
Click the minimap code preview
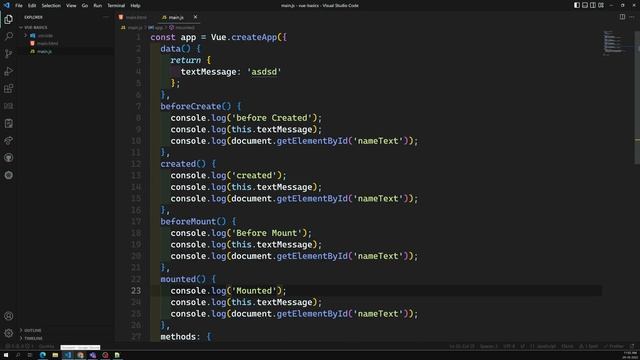tap(612, 42)
